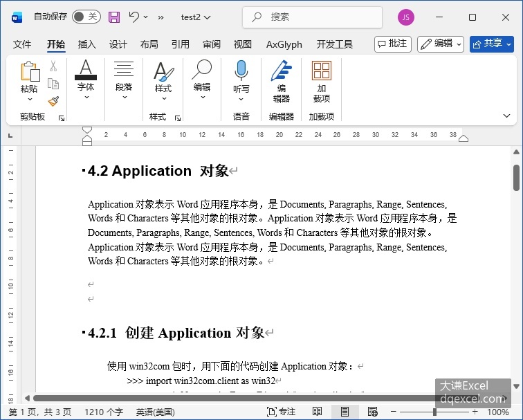The width and height of the screenshot is (523, 420).
Task: Click the first line indent marker
Action: coord(87,130)
